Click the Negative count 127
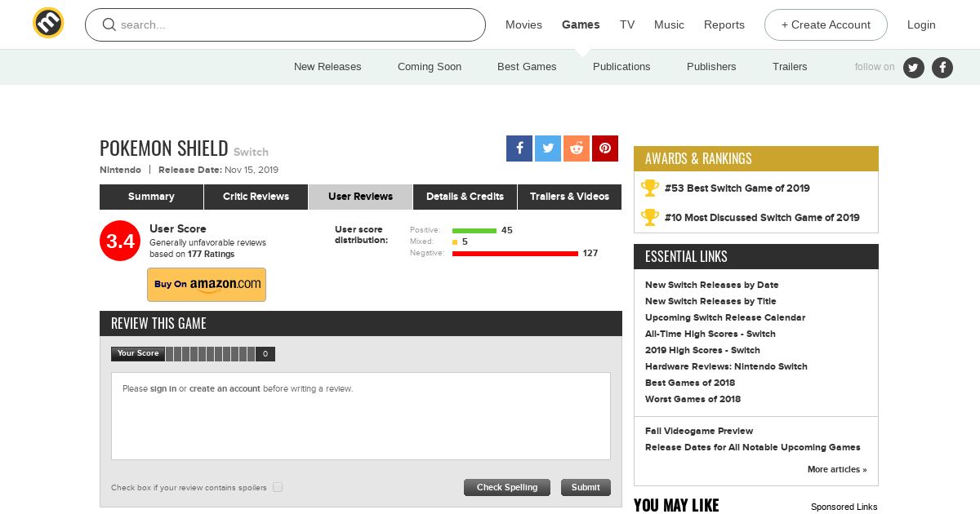Viewport: 980px width, 514px height. (x=590, y=254)
